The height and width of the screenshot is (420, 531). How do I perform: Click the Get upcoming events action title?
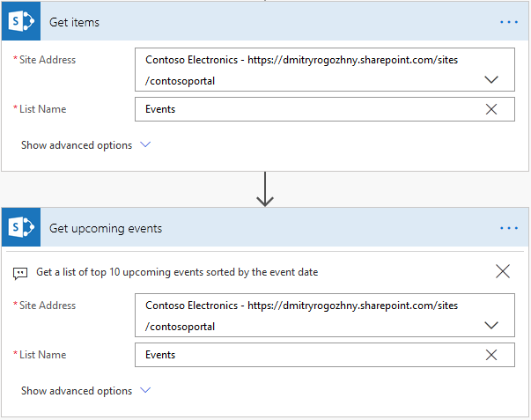(x=106, y=228)
